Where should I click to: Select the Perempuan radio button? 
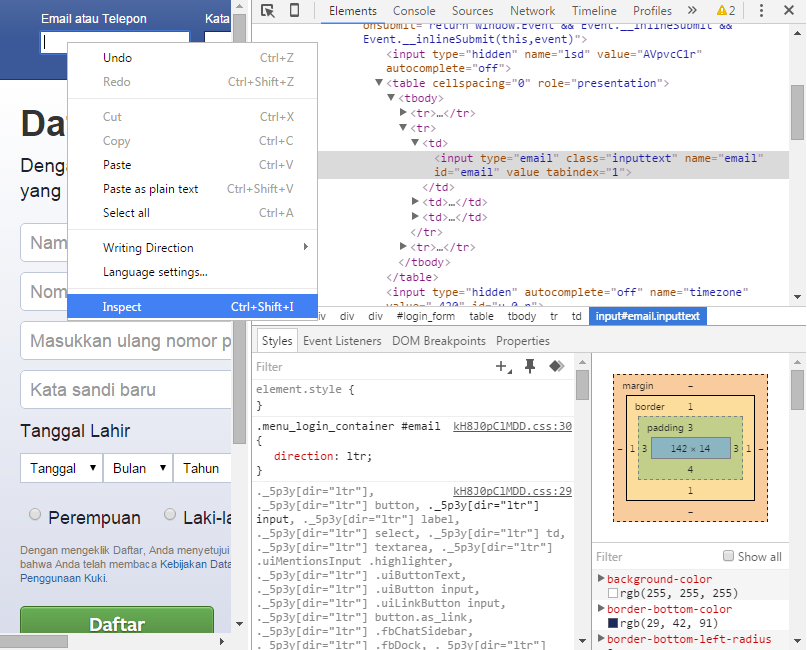[x=35, y=515]
